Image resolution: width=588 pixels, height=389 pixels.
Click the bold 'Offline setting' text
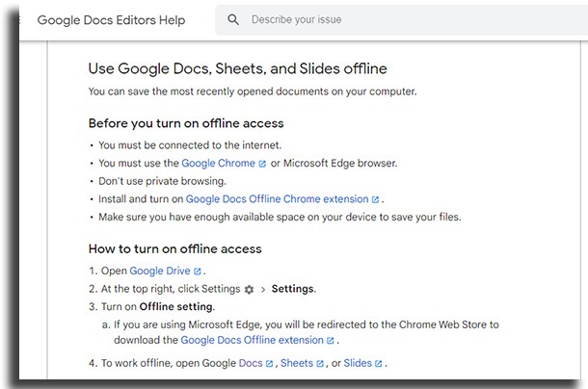coord(175,306)
